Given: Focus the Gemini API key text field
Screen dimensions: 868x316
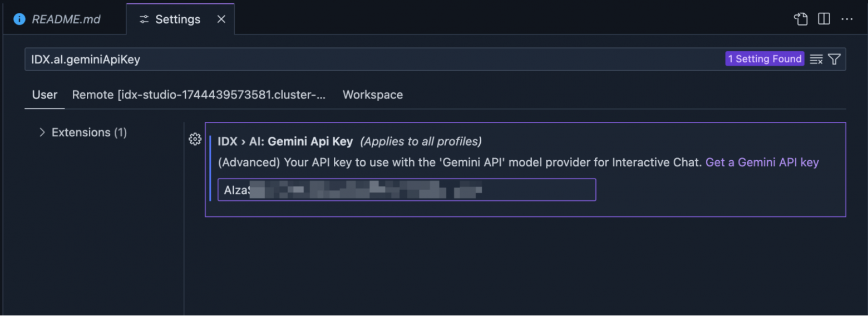Looking at the screenshot, I should tap(406, 190).
